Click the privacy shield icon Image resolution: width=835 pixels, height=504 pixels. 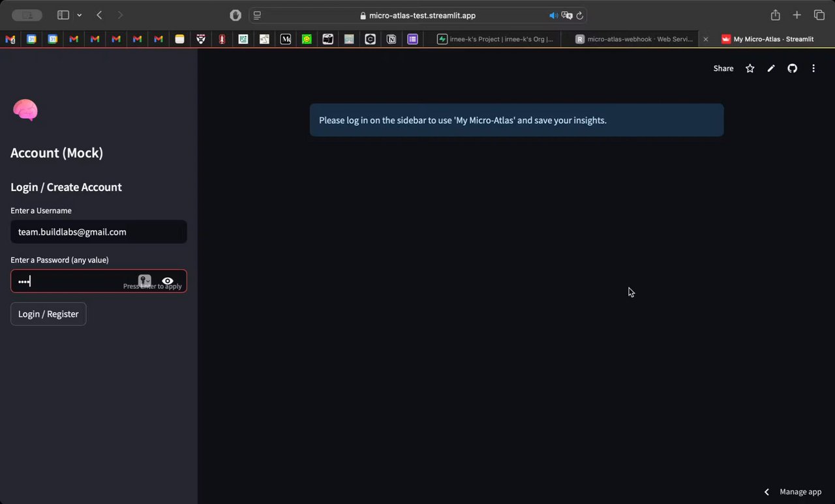point(235,15)
